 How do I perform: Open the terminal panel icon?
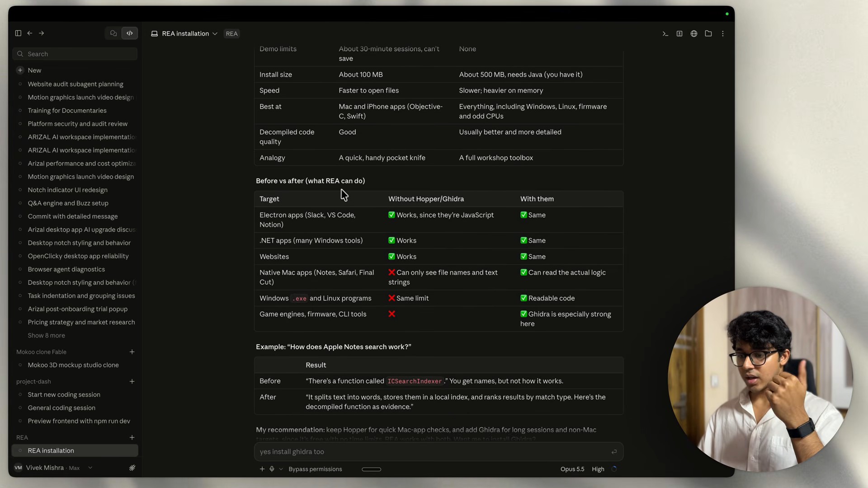665,33
